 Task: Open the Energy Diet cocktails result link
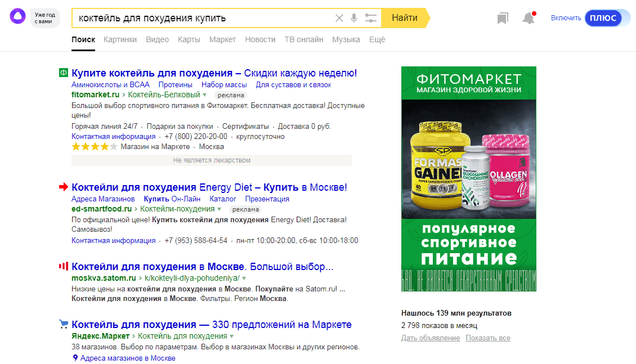209,187
